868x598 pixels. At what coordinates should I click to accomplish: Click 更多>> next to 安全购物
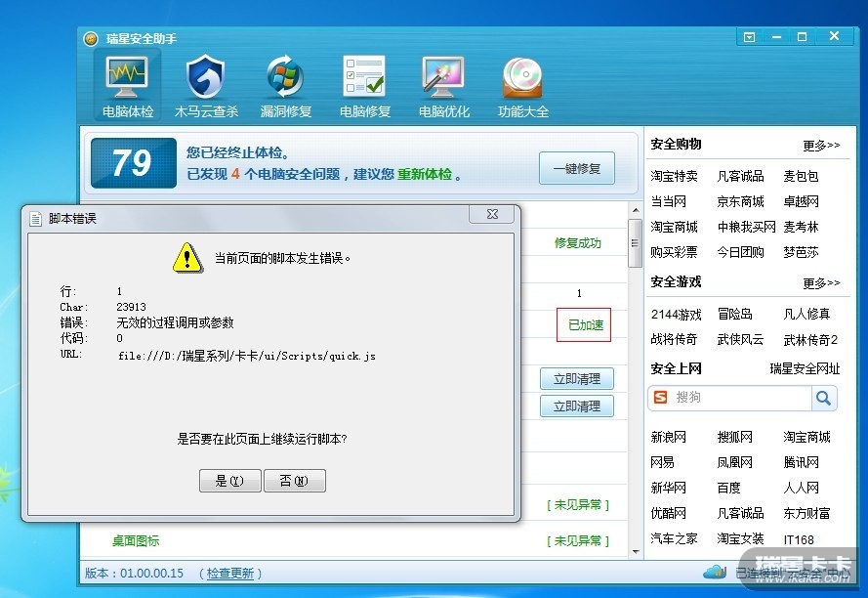click(x=821, y=146)
